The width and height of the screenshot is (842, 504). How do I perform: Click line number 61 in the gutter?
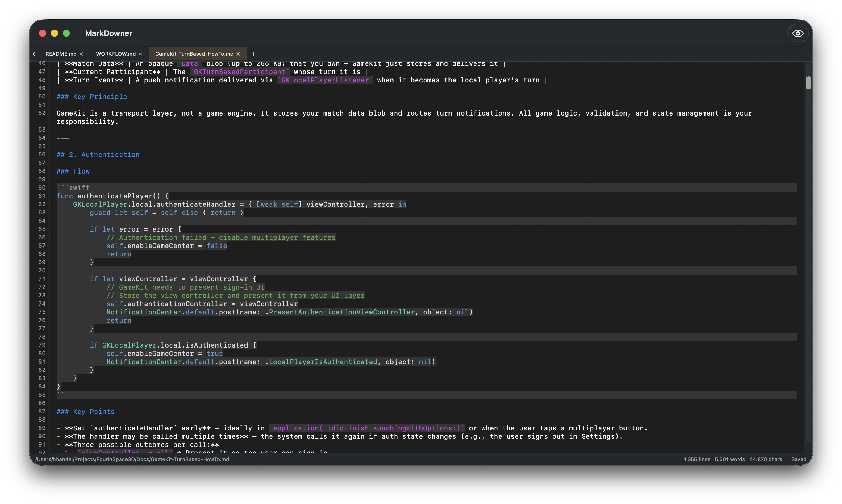[x=41, y=196]
